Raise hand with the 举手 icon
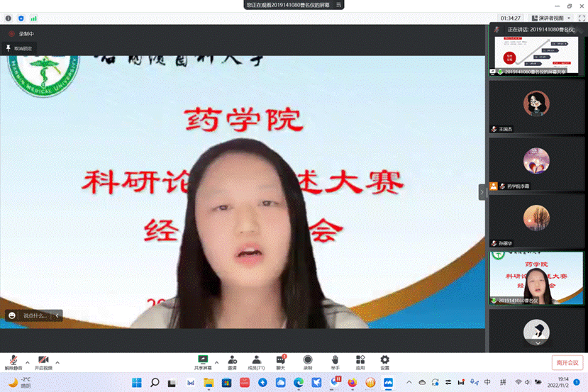Screen dimensions: 588x392 [x=334, y=360]
